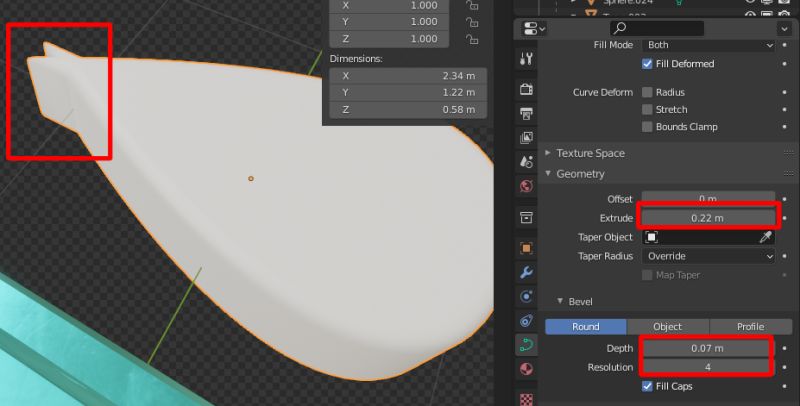Viewport: 800px width, 406px height.
Task: Click the Taper Object eyedropper icon
Action: tap(765, 237)
